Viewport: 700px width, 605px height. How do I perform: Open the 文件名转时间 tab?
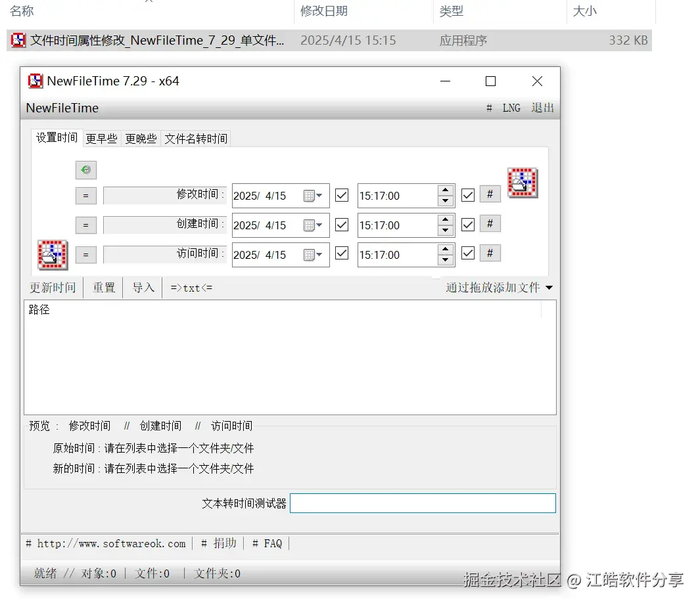(196, 139)
